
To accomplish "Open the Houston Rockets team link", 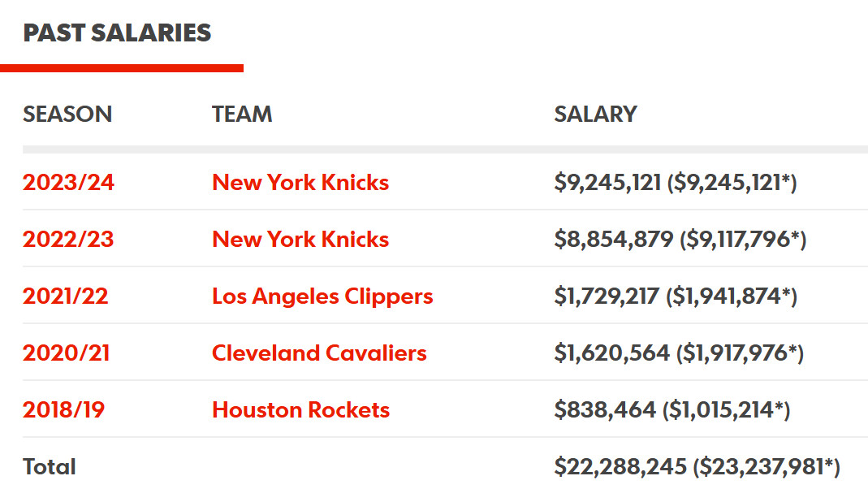I will click(300, 410).
